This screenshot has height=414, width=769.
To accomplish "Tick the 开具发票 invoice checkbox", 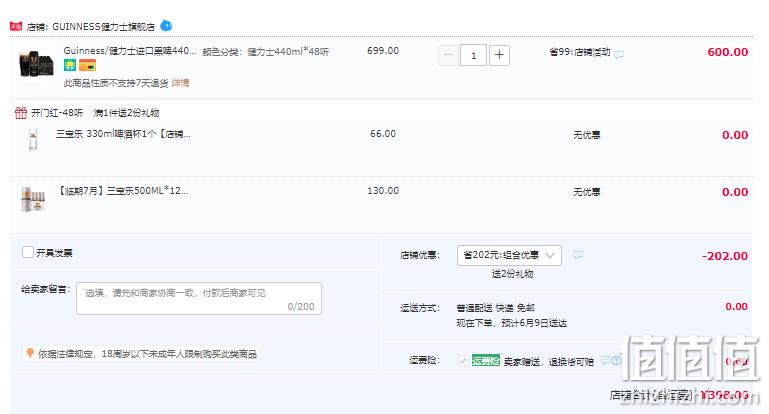I will click(x=28, y=252).
